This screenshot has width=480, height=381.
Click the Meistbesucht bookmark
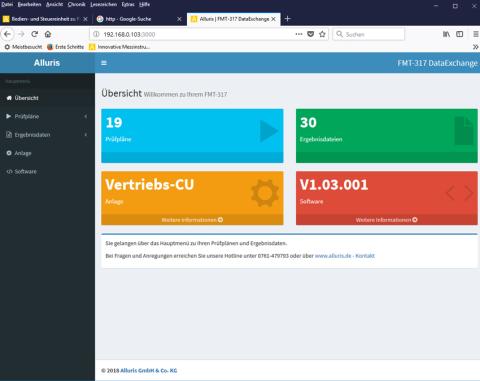coord(23,47)
